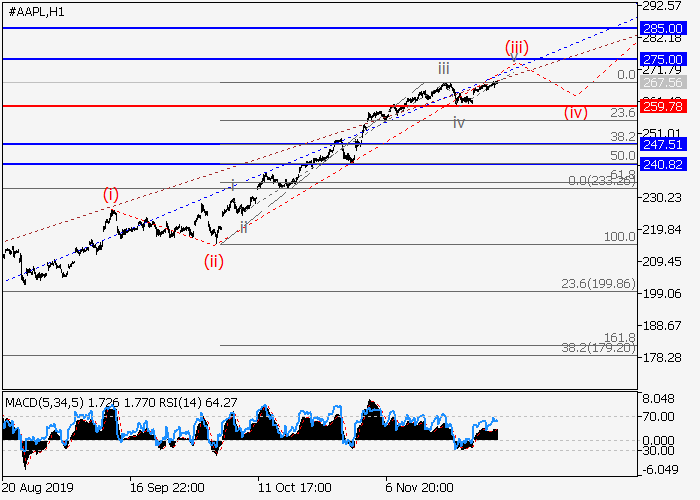Click the 219.84 price scale value
Viewport: 700px width, 500px height.
pyautogui.click(x=662, y=229)
